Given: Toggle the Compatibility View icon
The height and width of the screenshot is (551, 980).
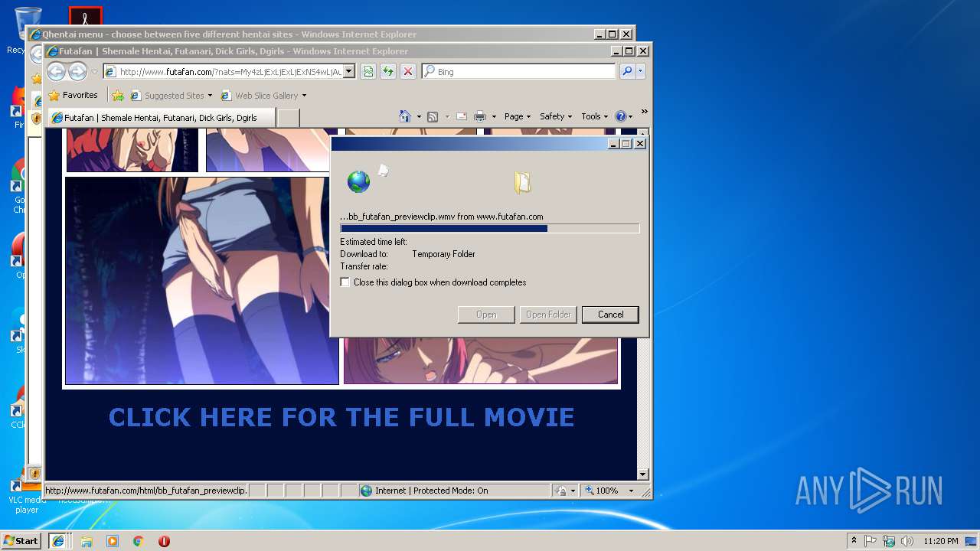Looking at the screenshot, I should pos(368,71).
